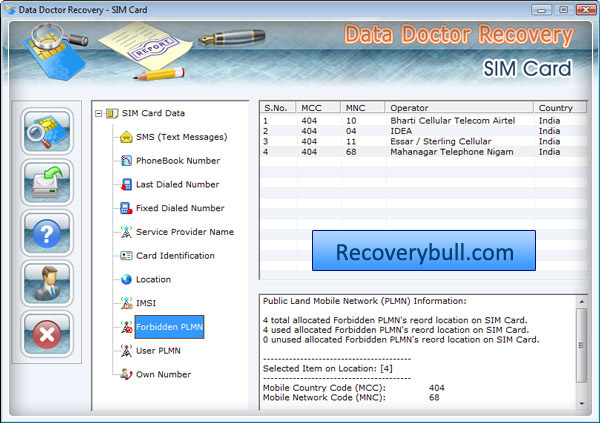600x423 pixels.
Task: Minimize the Data Doctor Recovery window
Action: point(541,10)
